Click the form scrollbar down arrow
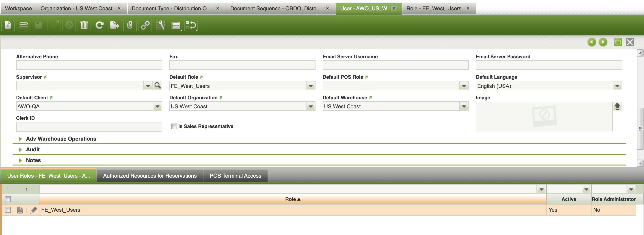This screenshot has width=644, height=235. (x=640, y=163)
